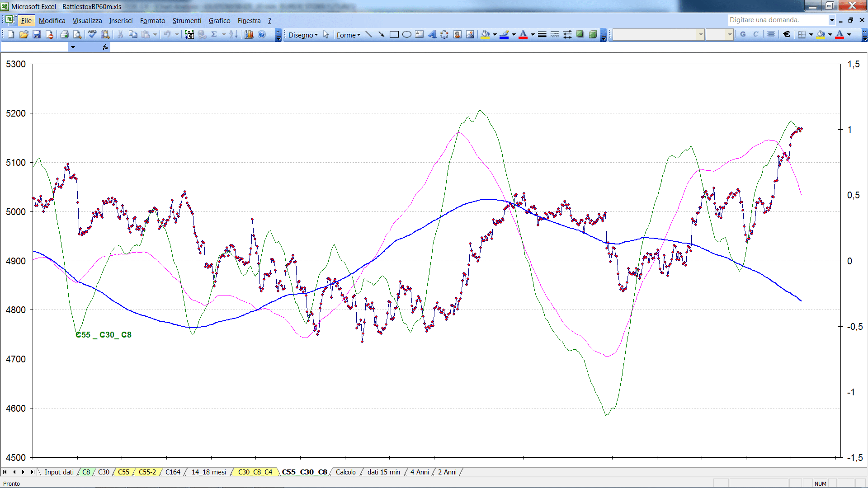This screenshot has height=488, width=868.
Task: Insert a diagram or organization chart
Action: (x=444, y=34)
